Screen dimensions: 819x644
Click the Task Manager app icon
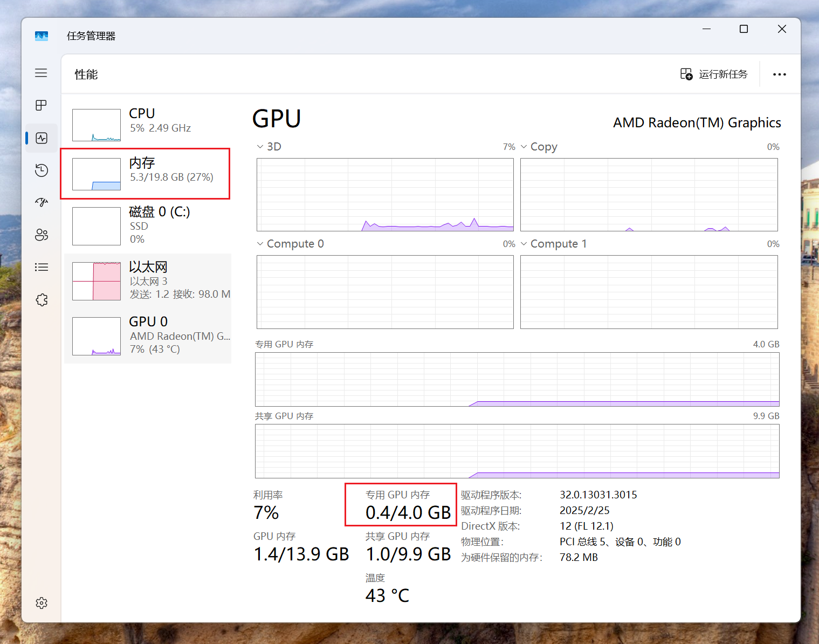coord(42,36)
